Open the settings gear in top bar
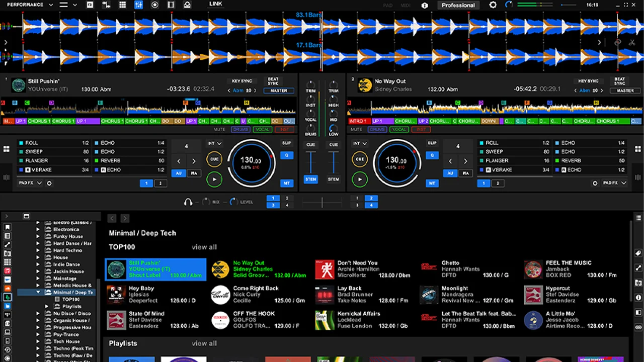Screen dimensions: 644x362 pyautogui.click(x=493, y=5)
